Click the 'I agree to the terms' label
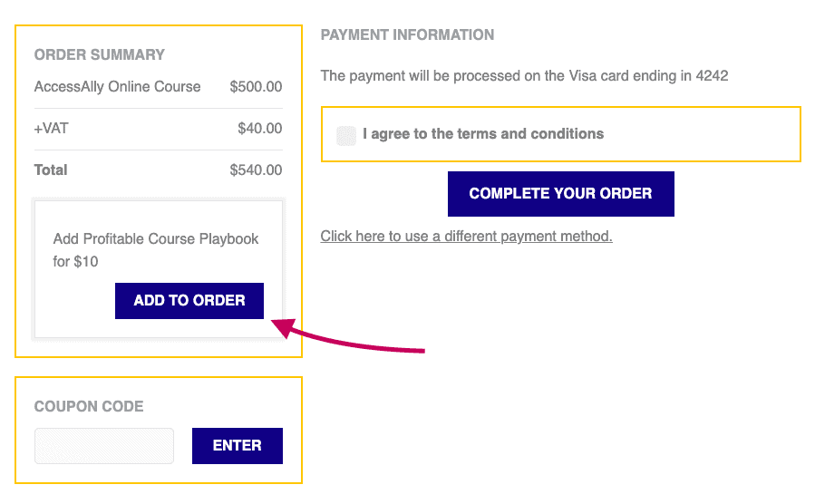 (483, 134)
